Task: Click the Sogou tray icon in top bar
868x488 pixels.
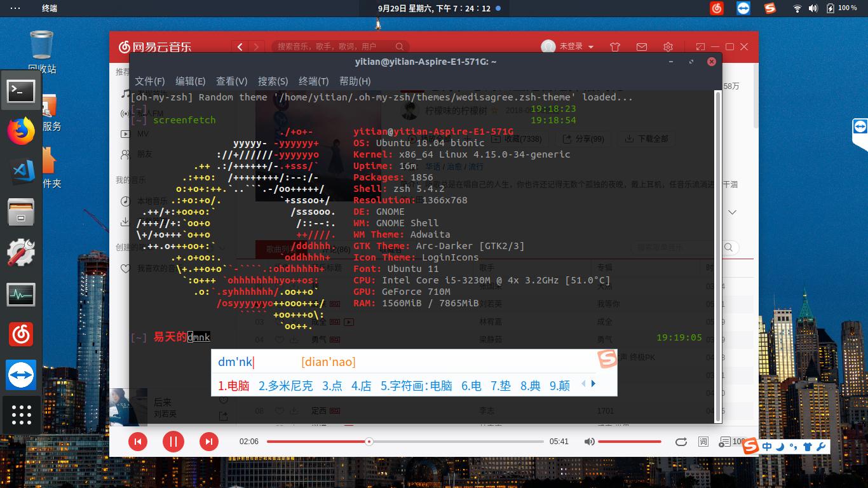Action: pyautogui.click(x=771, y=8)
